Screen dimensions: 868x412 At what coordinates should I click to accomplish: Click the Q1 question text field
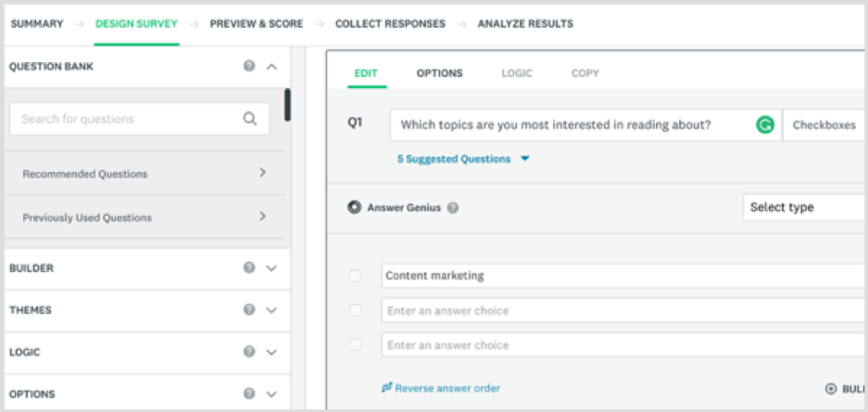pos(585,126)
